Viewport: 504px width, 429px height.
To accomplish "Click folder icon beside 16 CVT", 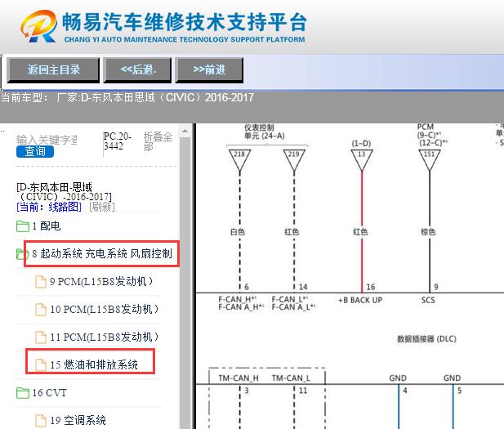I will point(23,393).
